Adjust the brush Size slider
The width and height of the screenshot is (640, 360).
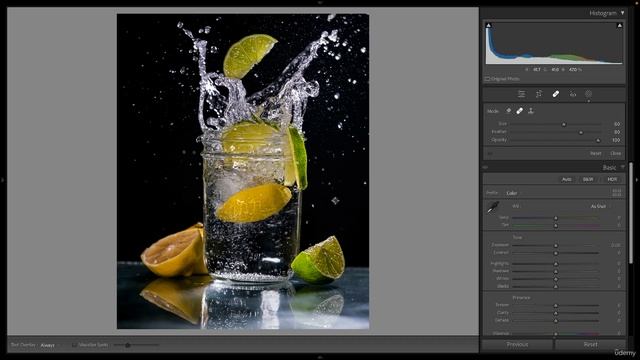[x=564, y=124]
